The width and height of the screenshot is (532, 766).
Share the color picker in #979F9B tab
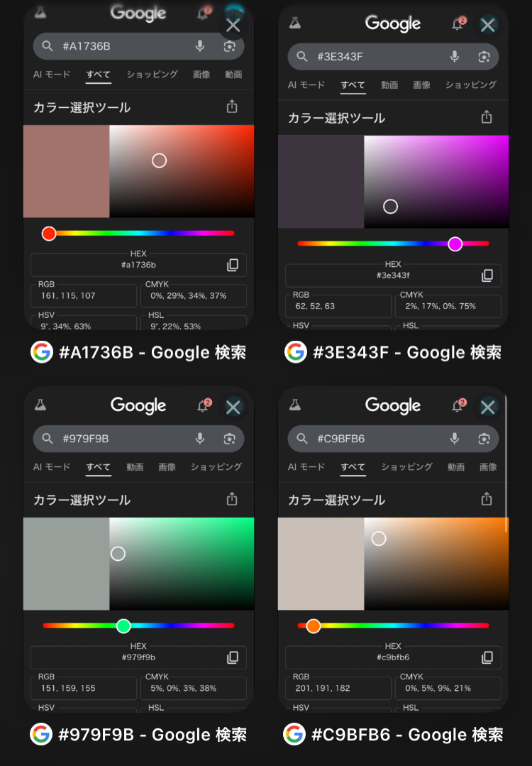pos(232,500)
